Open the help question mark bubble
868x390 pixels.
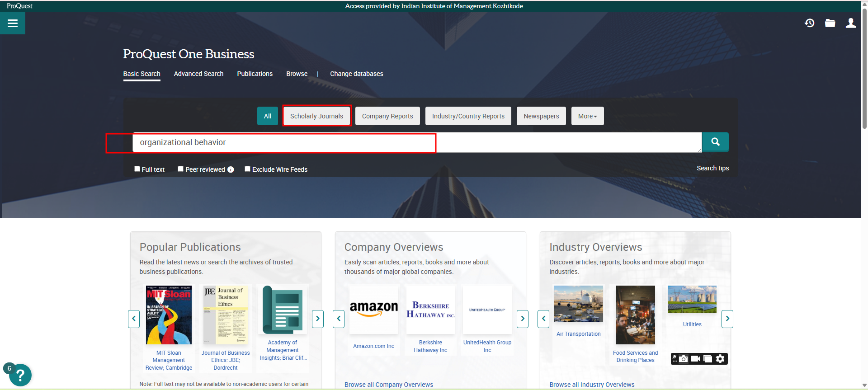click(20, 375)
